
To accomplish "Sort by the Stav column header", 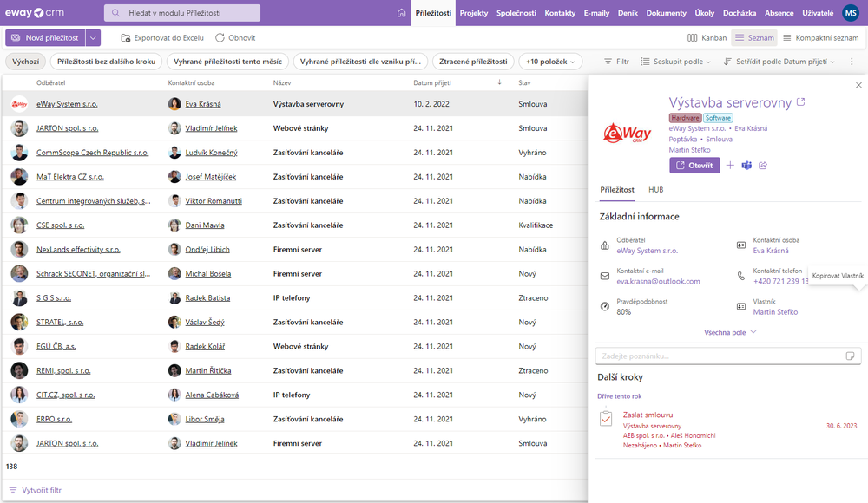I will pyautogui.click(x=524, y=82).
